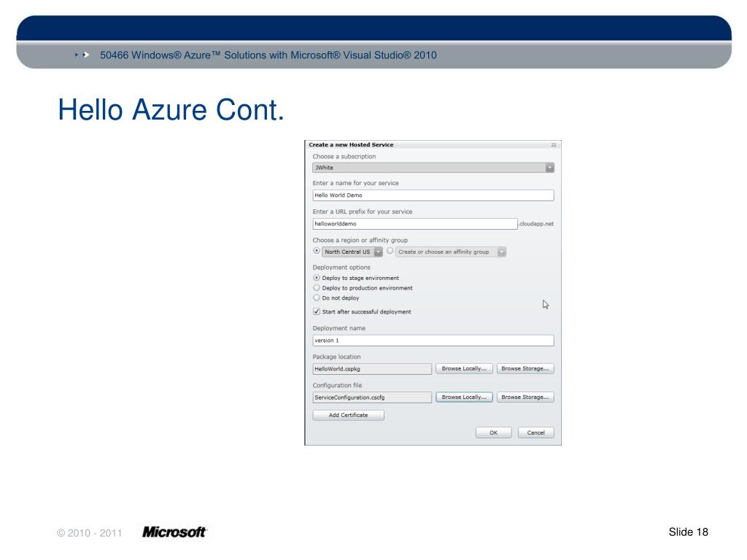Click the ServiceConfiguration.cscfg file field
Screen dimensions: 747x560
pos(372,397)
